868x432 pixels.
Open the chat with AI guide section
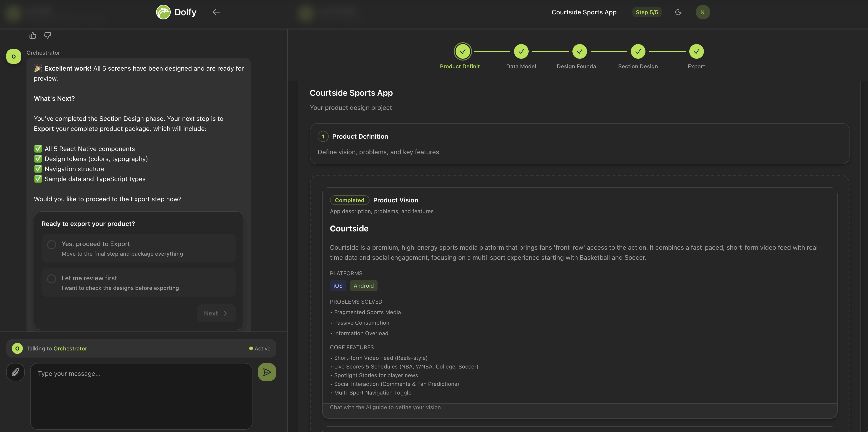[385, 407]
